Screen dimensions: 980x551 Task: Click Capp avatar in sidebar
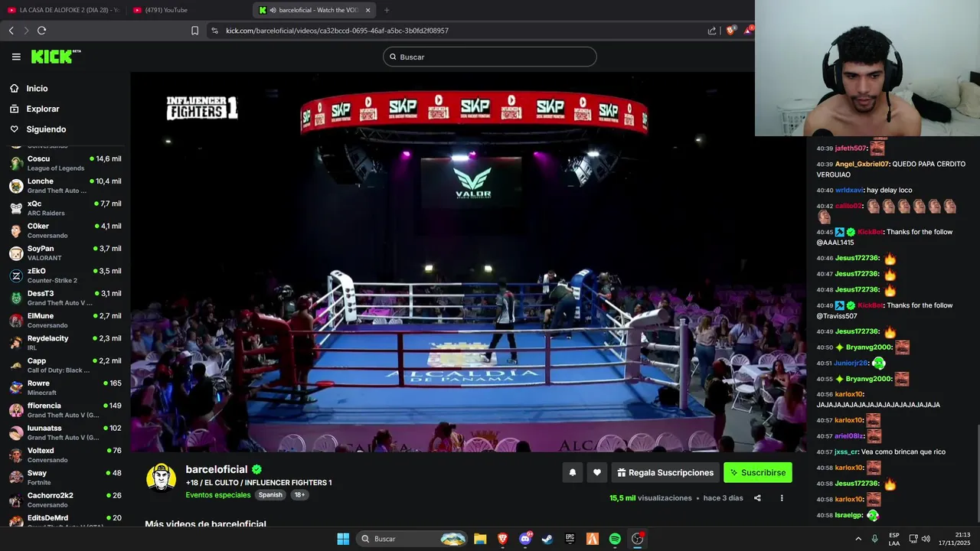tap(16, 365)
